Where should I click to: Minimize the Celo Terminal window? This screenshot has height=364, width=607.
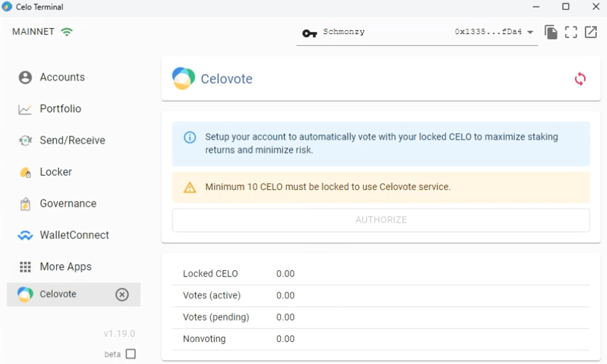click(536, 7)
